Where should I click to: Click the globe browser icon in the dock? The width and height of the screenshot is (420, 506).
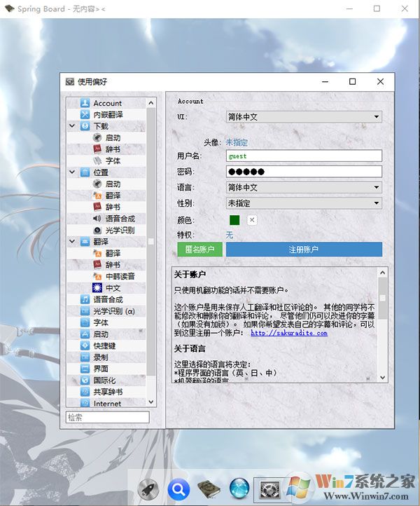239,489
